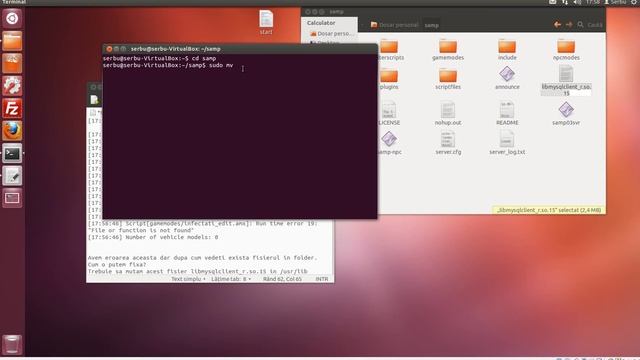Viewport: 640px width, 360px height.
Task: Select the server_log.txt file
Action: 507,143
